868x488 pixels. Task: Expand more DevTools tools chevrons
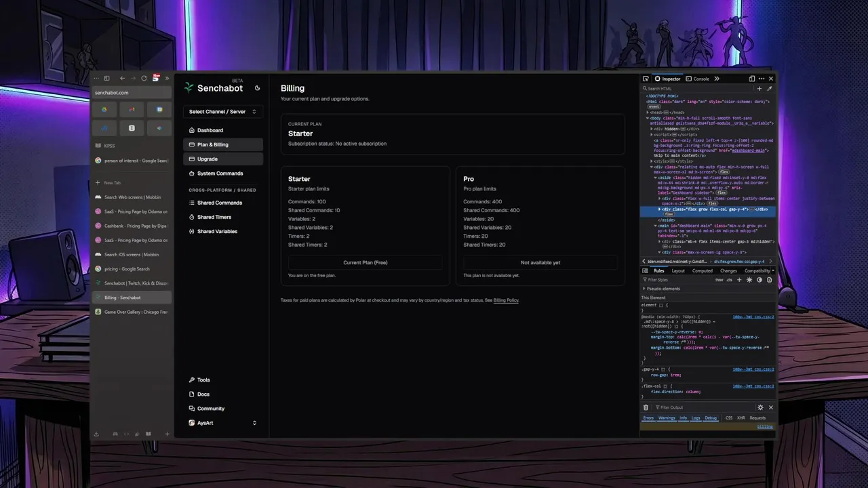coord(717,79)
